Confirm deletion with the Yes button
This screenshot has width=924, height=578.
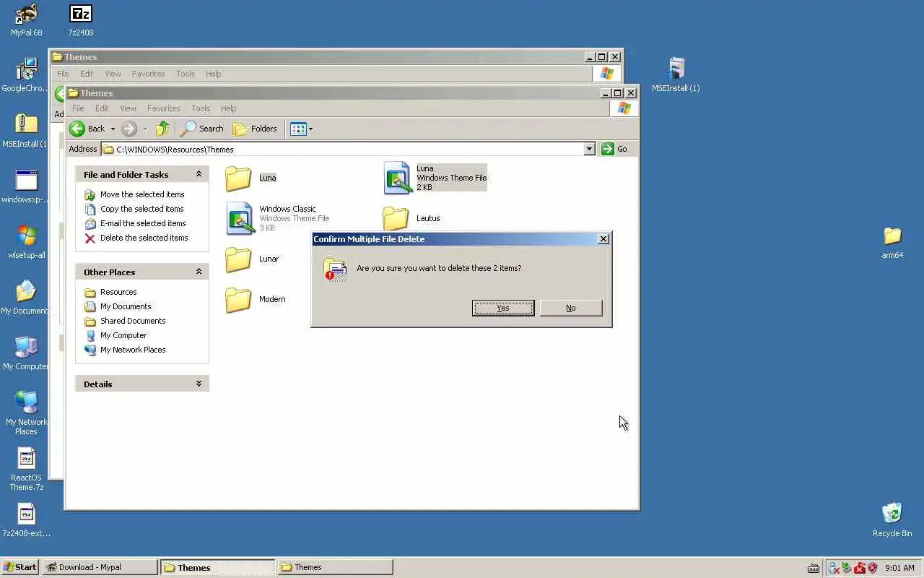tap(503, 308)
